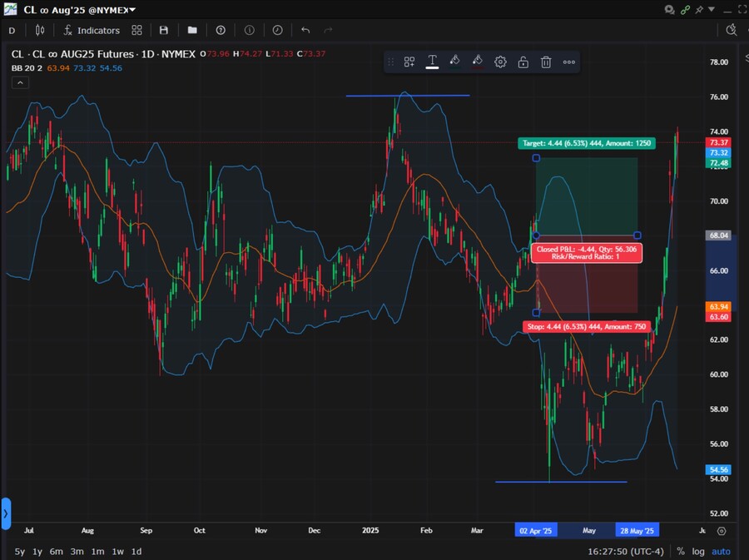
Task: Open the chat bubble icon in title bar
Action: coord(670,9)
